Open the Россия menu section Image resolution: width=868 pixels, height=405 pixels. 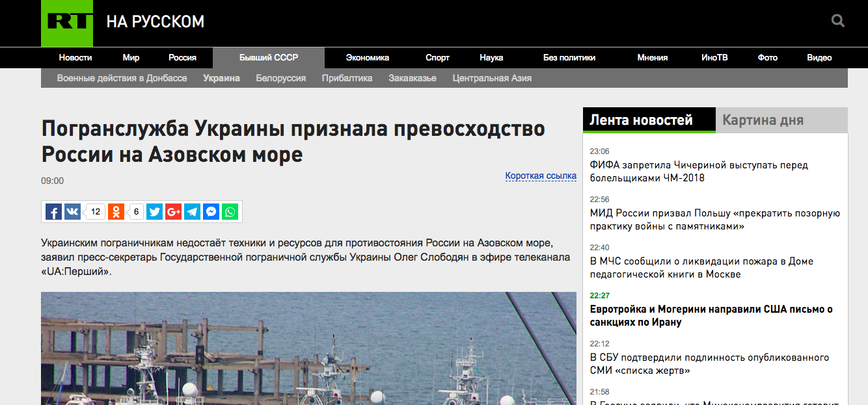182,57
